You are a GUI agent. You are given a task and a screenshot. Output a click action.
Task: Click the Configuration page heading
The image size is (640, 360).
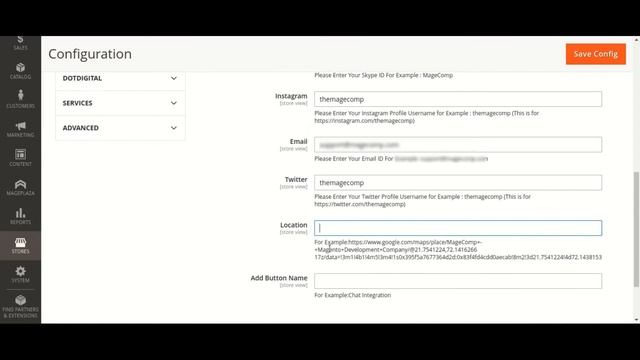(x=90, y=54)
